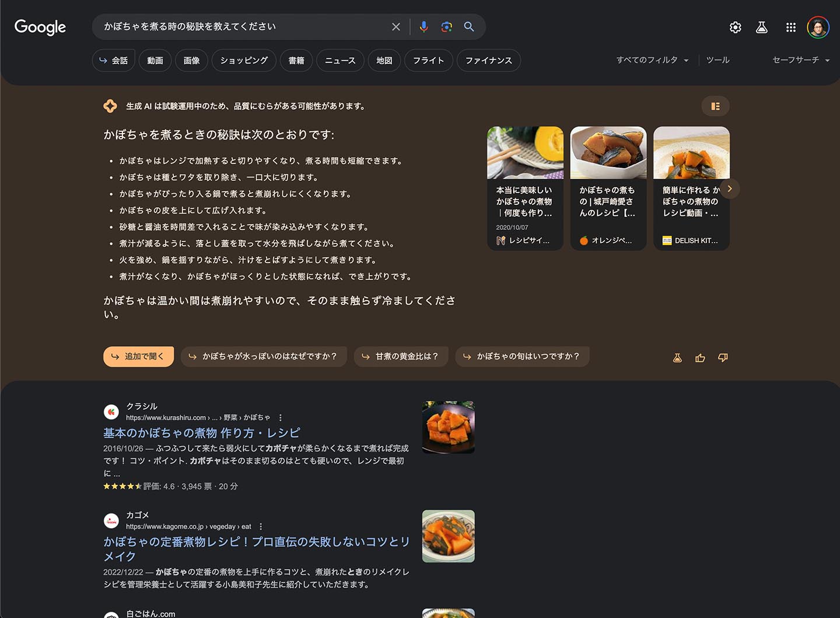
Task: Click the generative AI sparkle icon
Action: (x=110, y=106)
